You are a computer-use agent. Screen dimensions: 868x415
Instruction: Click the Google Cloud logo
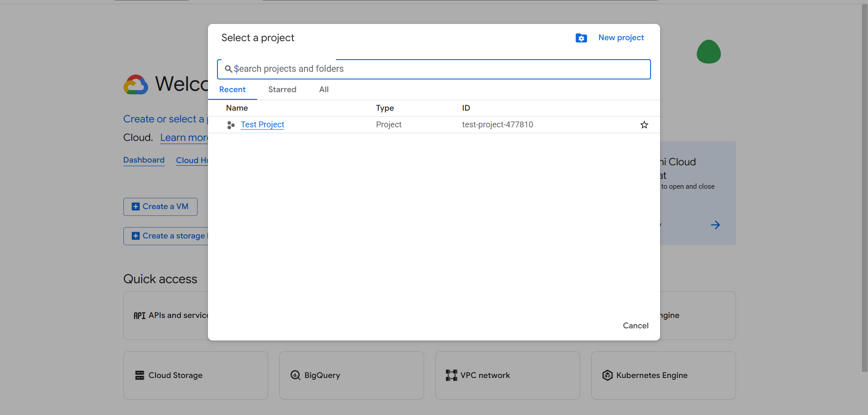(136, 84)
